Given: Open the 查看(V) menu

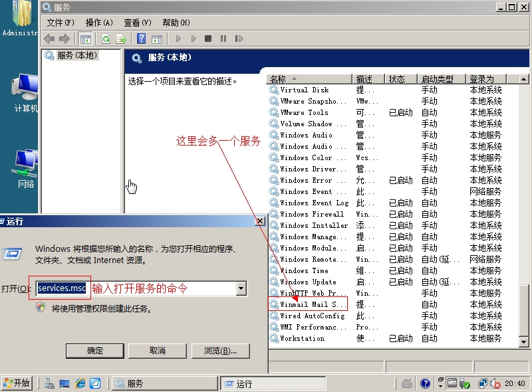Looking at the screenshot, I should (x=138, y=23).
